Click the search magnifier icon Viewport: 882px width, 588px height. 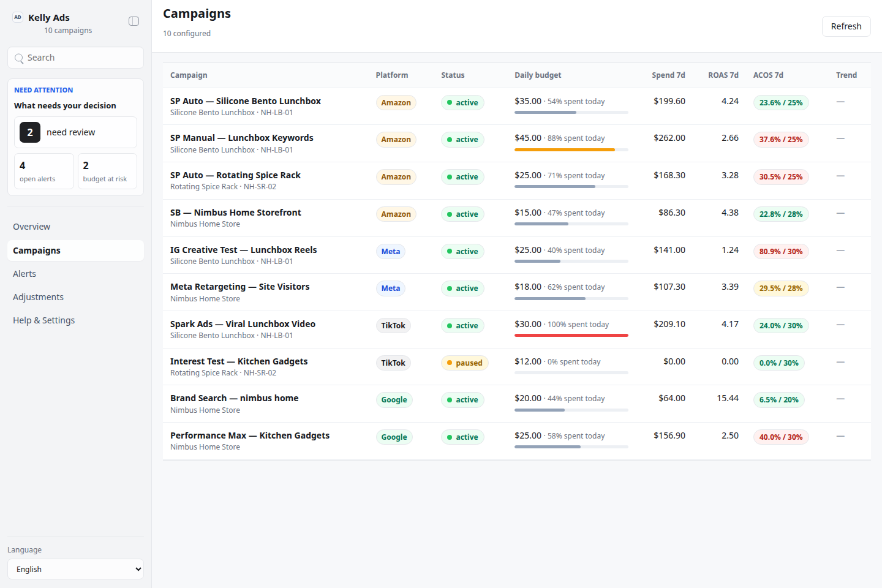tap(19, 58)
